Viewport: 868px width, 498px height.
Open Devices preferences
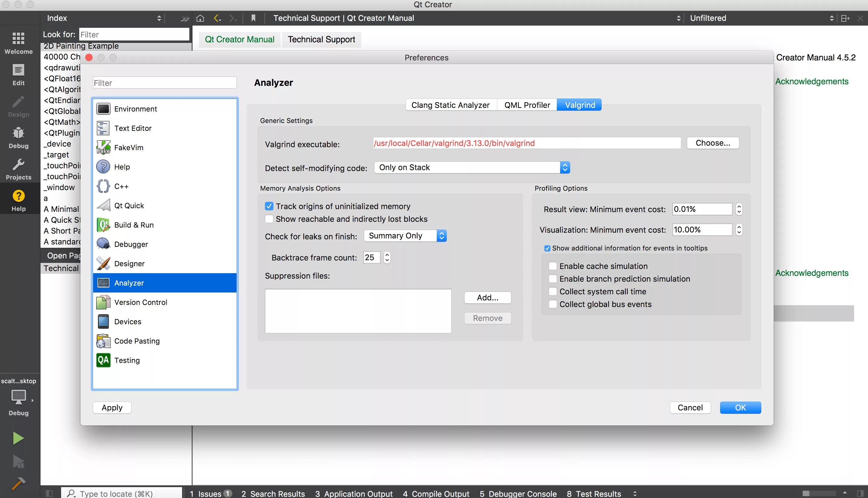165,322
